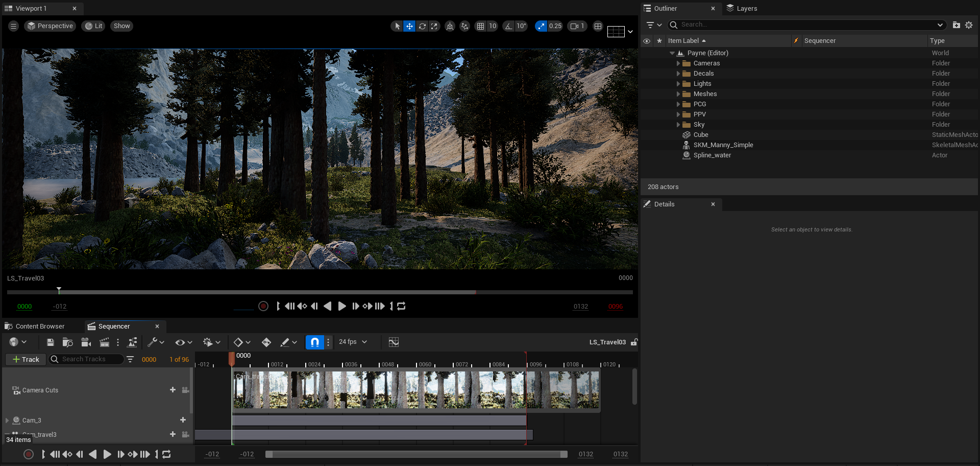
Task: Add a new Track in Sequencer
Action: click(x=26, y=360)
